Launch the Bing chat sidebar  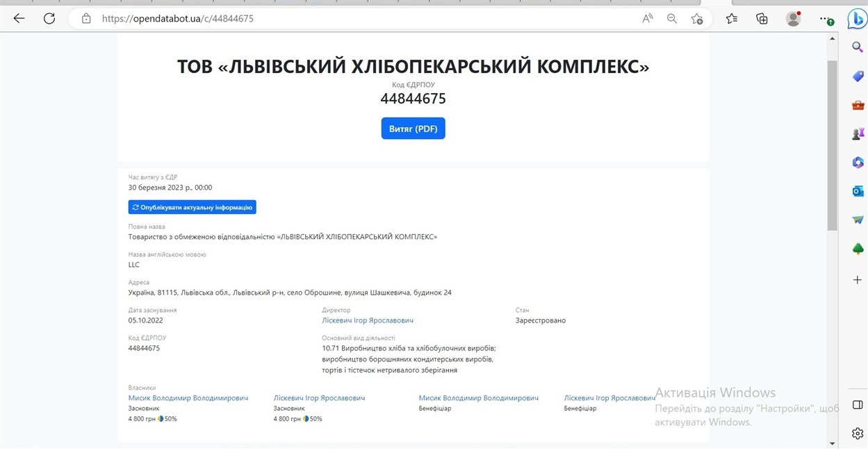tap(857, 19)
